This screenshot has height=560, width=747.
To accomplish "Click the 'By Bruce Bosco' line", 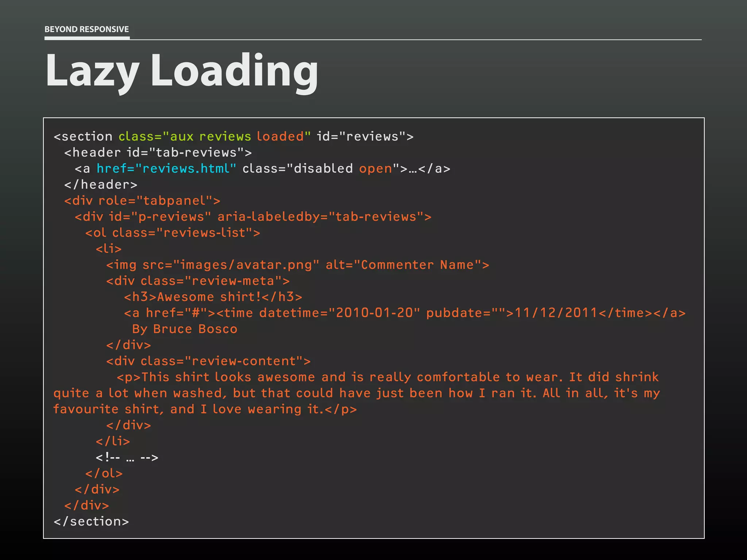I will pos(185,329).
